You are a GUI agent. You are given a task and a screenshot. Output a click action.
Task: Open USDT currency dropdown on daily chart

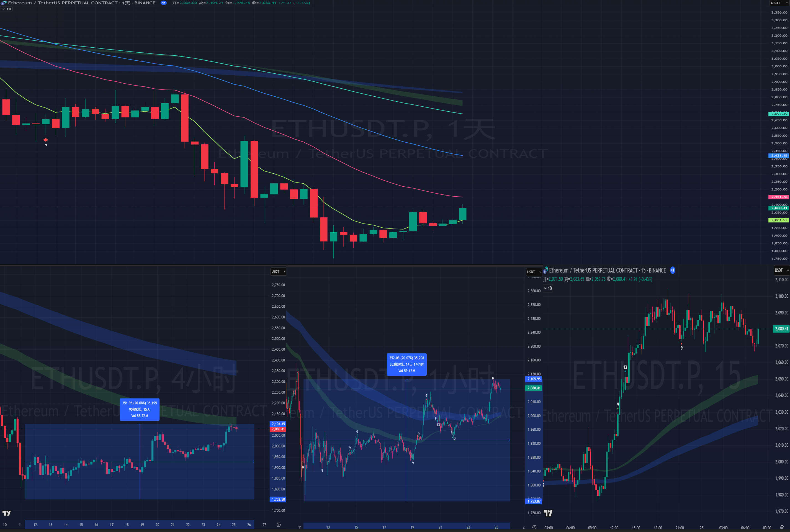click(x=779, y=3)
